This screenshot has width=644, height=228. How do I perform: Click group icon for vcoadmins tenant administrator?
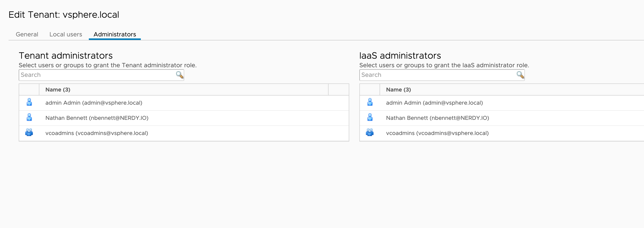pos(29,132)
